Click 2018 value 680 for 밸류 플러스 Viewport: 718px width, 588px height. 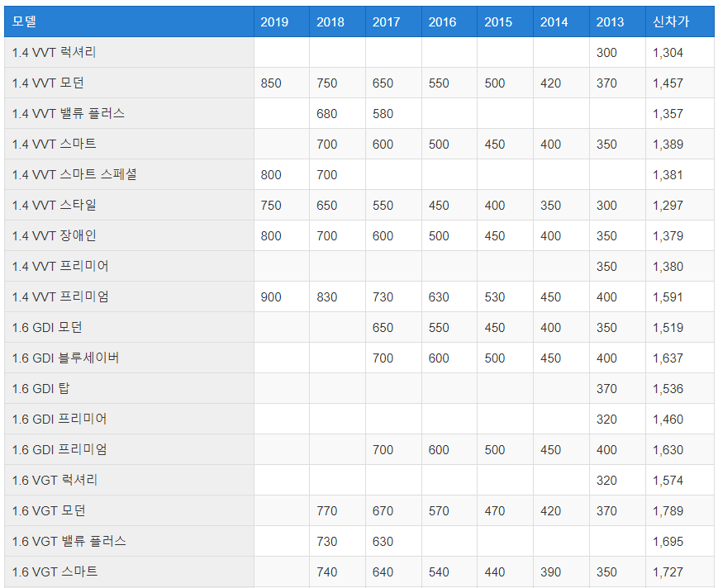coord(327,114)
